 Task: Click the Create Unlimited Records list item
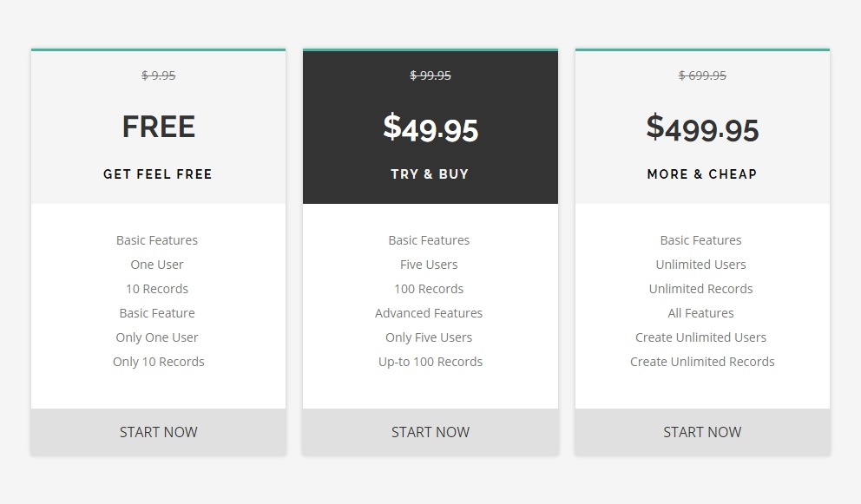(702, 362)
